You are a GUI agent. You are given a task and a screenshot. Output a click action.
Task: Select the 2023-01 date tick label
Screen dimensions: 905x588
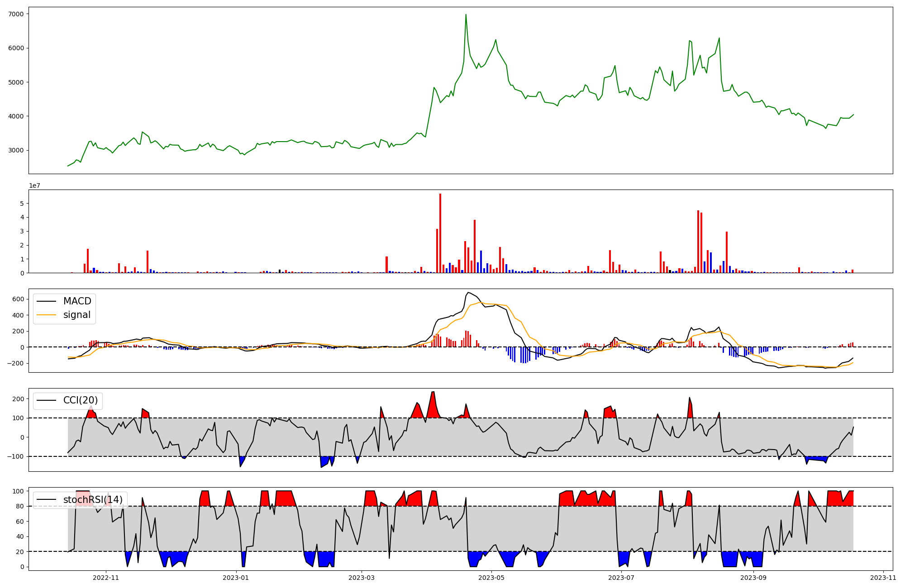click(x=236, y=577)
